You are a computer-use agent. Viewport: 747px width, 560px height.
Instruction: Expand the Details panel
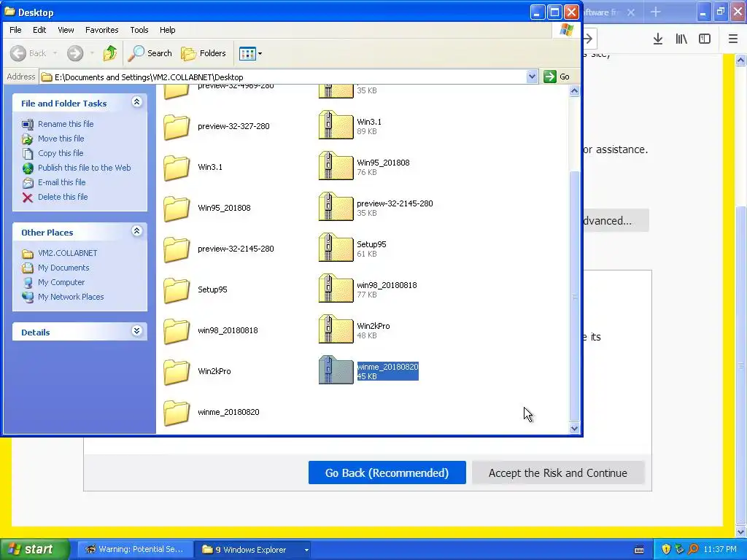136,331
